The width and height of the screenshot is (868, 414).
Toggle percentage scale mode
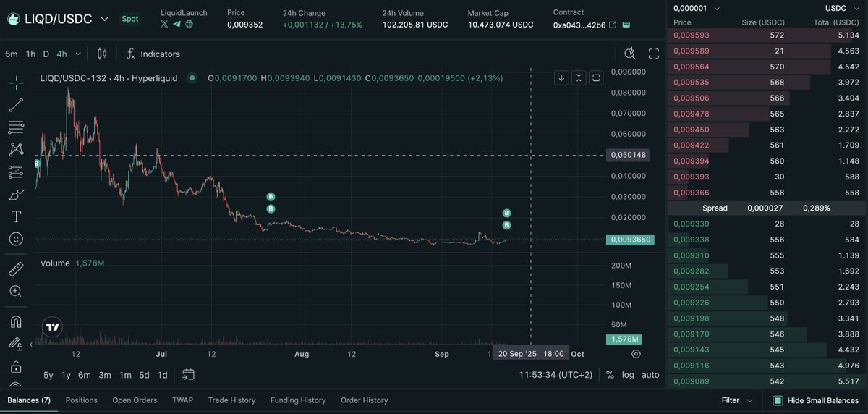610,375
